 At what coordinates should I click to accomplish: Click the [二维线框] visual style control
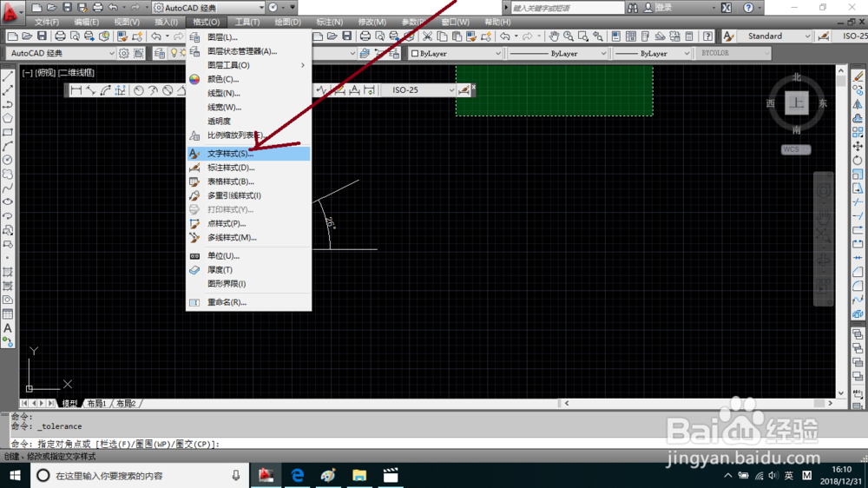tap(76, 73)
